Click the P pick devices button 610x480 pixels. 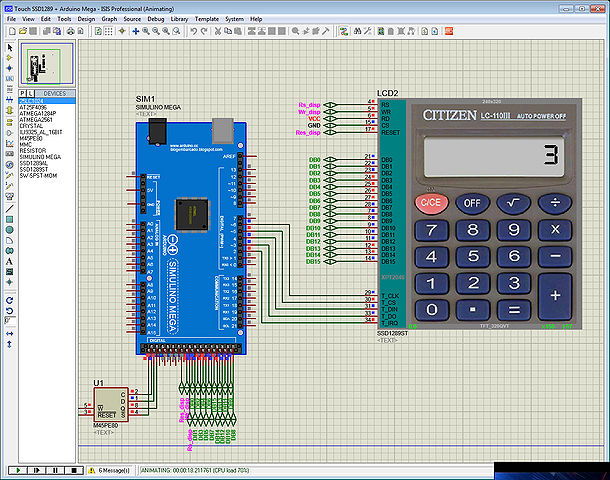pyautogui.click(x=23, y=93)
